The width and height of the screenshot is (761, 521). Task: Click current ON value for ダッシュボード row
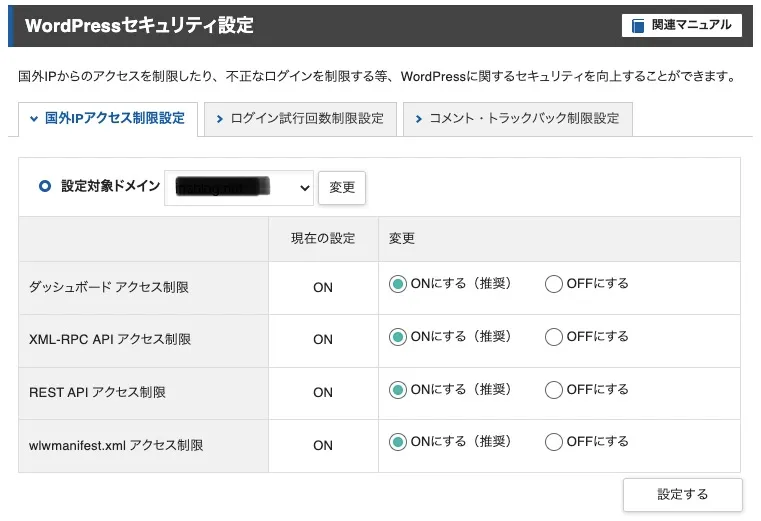323,287
